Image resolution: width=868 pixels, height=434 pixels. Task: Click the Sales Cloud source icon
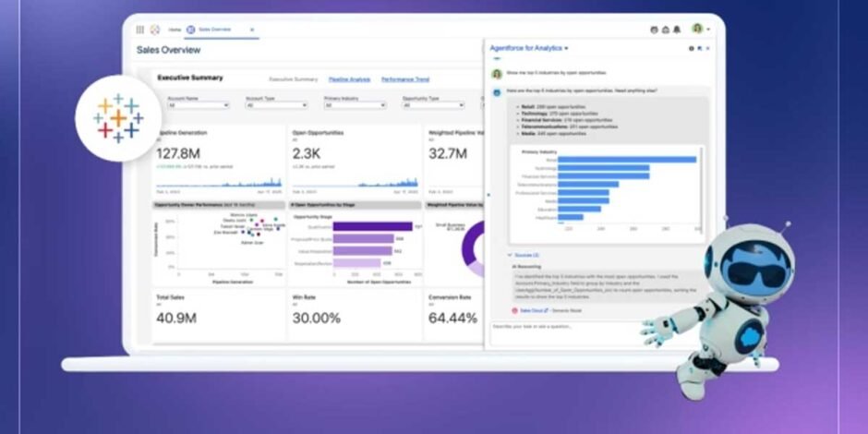click(515, 311)
